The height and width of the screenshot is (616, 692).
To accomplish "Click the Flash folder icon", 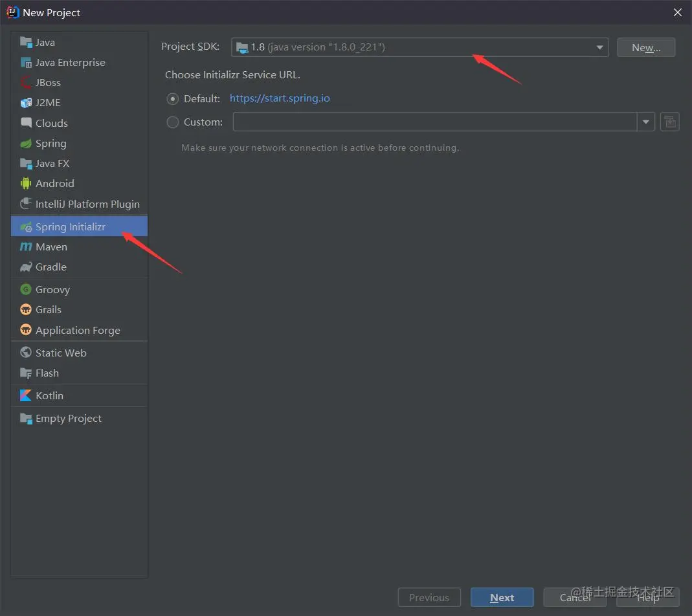I will coord(26,373).
